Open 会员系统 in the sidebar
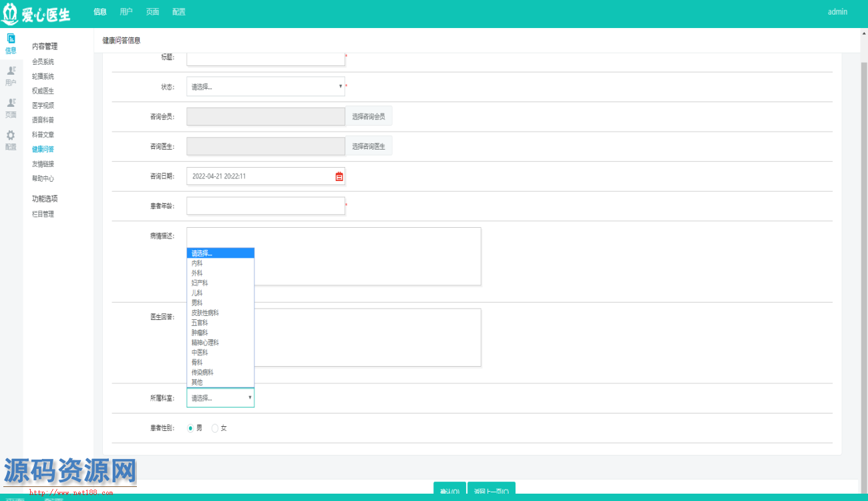 (43, 61)
